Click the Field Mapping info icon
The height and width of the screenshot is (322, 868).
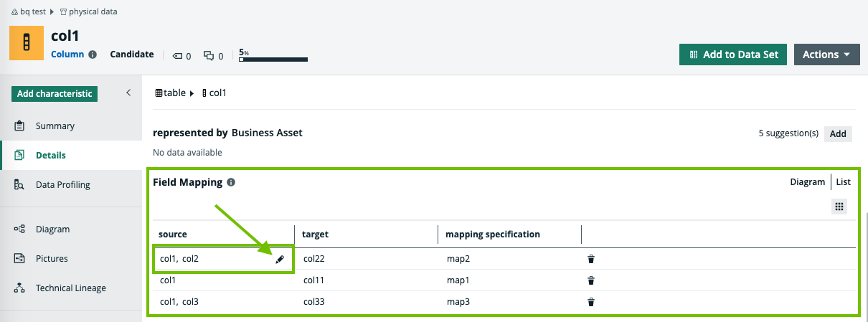click(x=231, y=182)
